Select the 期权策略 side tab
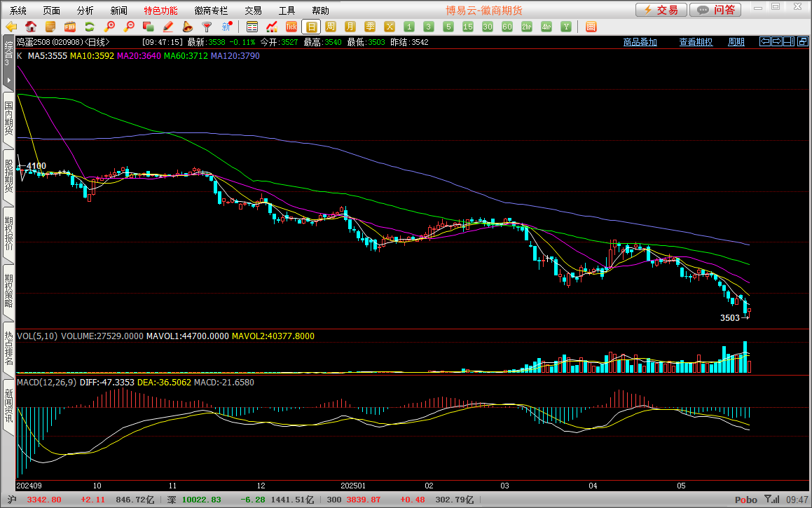Viewport: 812px width, 508px height. [x=8, y=291]
